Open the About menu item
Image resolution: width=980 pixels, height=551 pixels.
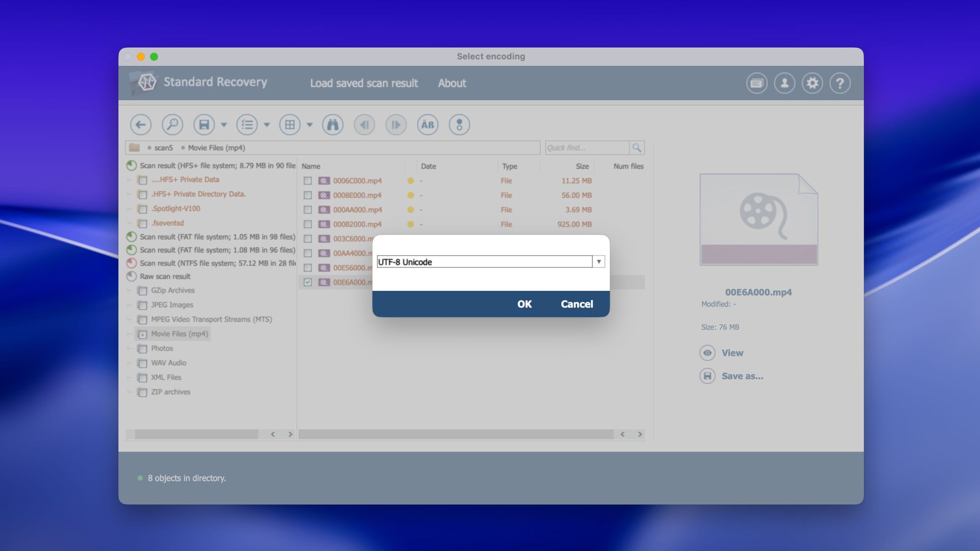pyautogui.click(x=452, y=83)
